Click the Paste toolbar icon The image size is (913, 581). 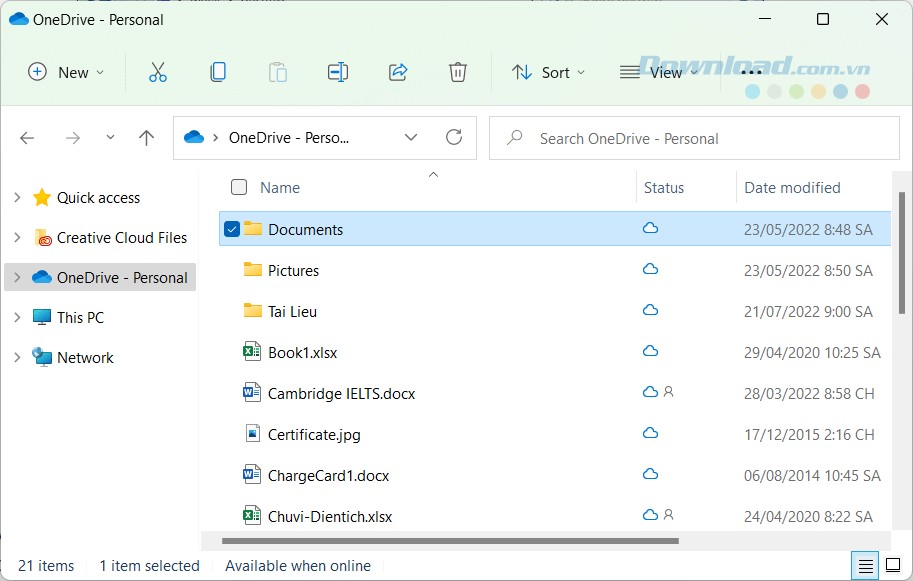pyautogui.click(x=278, y=71)
